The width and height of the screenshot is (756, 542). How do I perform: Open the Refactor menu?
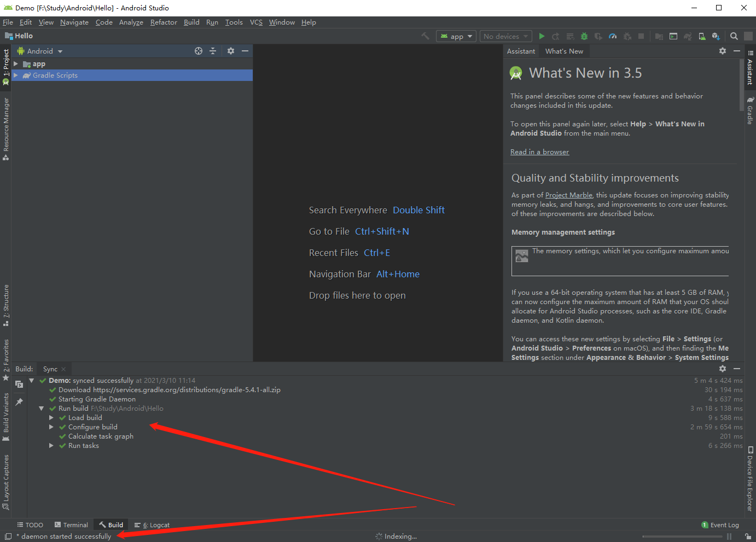click(164, 22)
